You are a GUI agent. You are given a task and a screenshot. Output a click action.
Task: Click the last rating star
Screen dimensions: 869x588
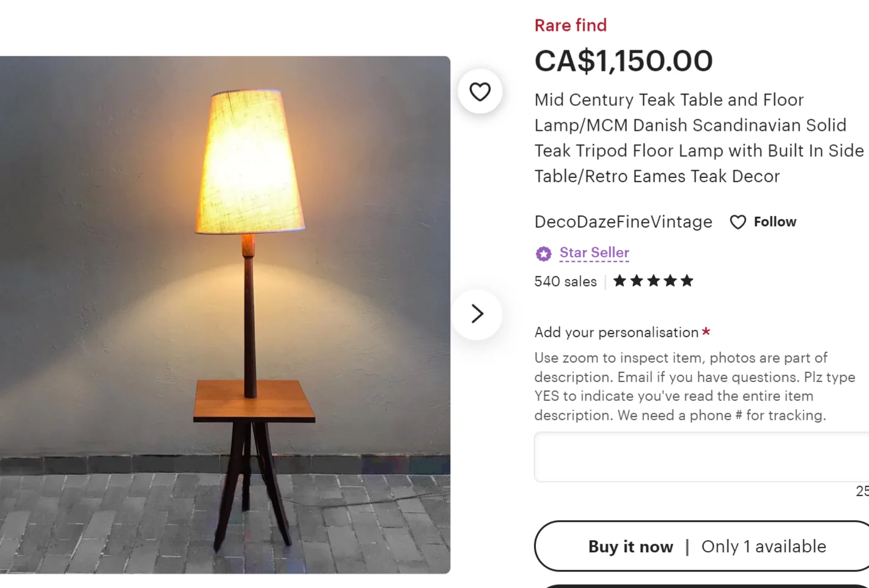pyautogui.click(x=687, y=280)
